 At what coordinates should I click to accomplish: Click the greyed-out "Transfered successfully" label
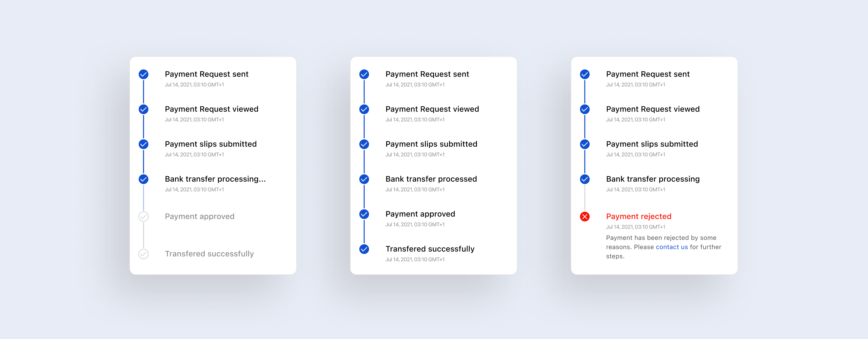209,254
